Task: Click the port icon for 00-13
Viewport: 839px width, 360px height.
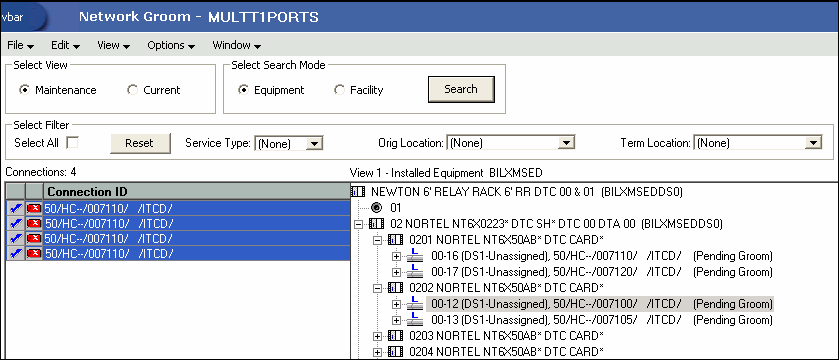Action: click(x=415, y=320)
